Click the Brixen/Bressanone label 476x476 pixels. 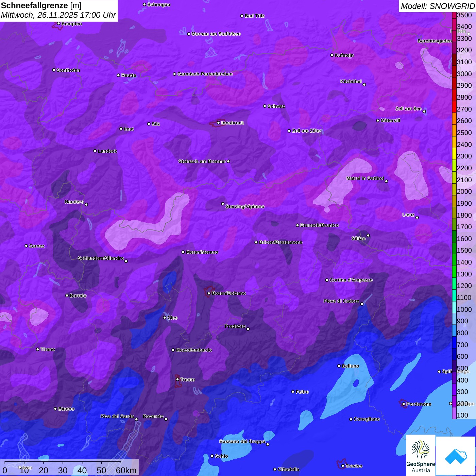pos(280,242)
